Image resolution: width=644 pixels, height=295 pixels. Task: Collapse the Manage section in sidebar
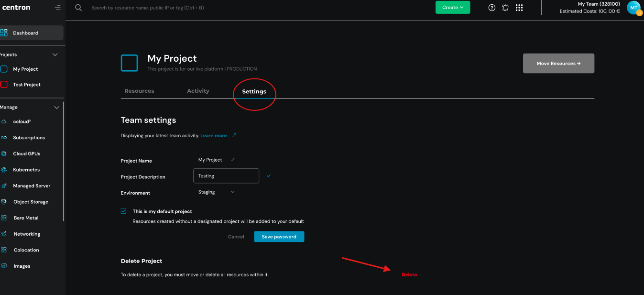tap(56, 107)
